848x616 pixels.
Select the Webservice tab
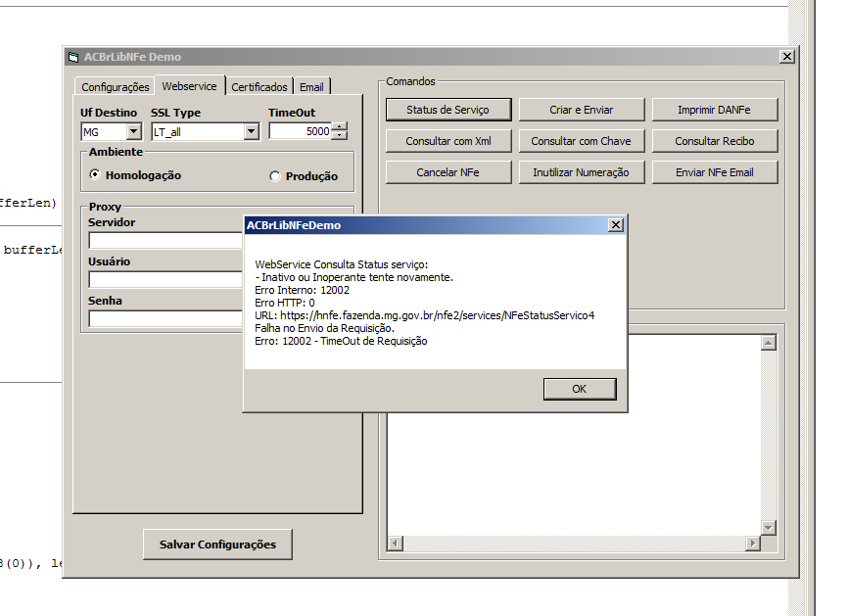click(189, 86)
